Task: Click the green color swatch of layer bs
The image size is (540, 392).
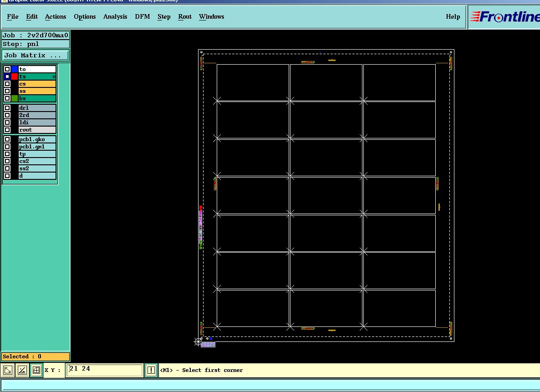Action: pos(15,98)
